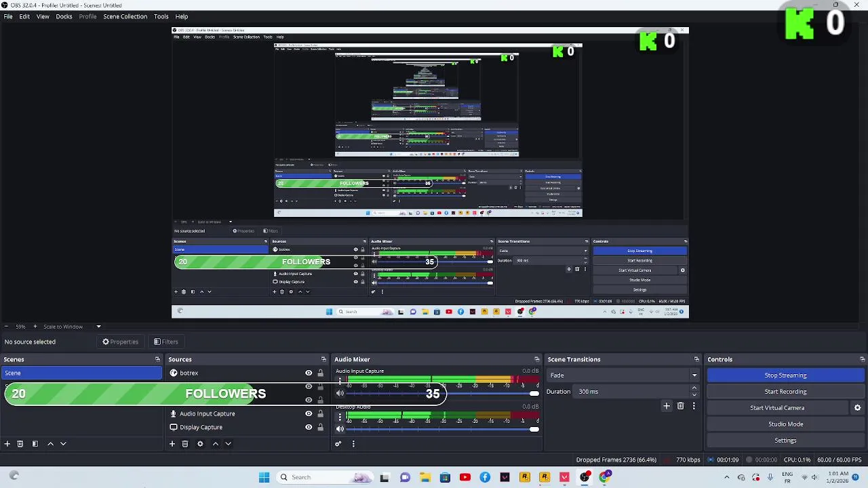Image resolution: width=868 pixels, height=488 pixels.
Task: Open the View menu
Action: 43,16
